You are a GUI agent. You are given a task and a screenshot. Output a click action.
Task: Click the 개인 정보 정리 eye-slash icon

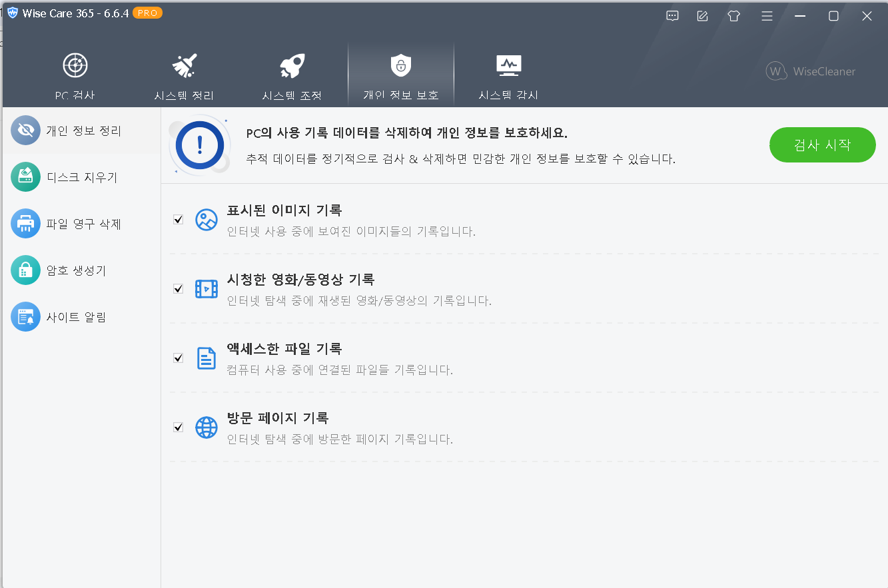(x=26, y=131)
